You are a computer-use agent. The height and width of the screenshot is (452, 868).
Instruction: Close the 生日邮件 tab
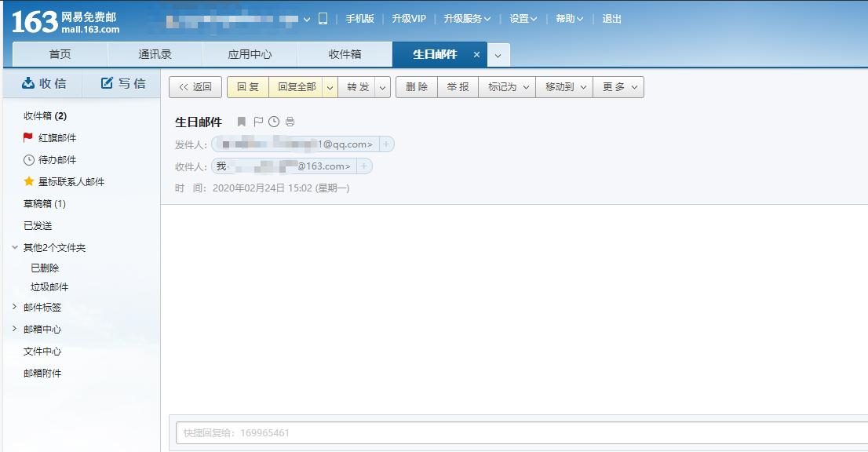pyautogui.click(x=476, y=54)
